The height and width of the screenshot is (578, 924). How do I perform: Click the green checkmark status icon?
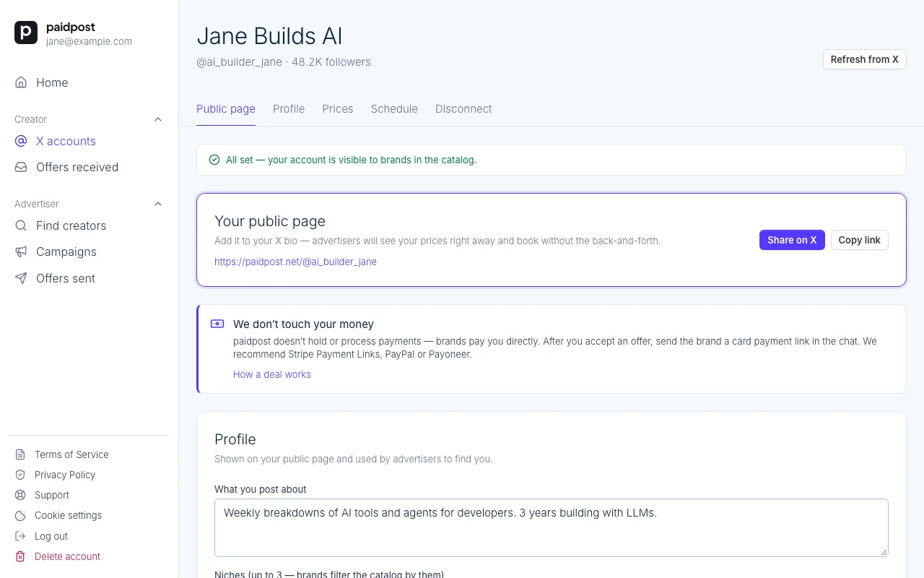pos(214,160)
